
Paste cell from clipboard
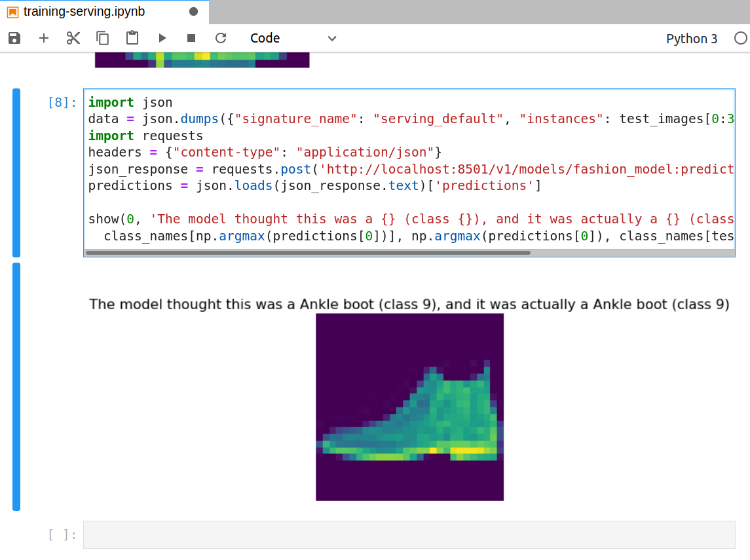click(132, 38)
